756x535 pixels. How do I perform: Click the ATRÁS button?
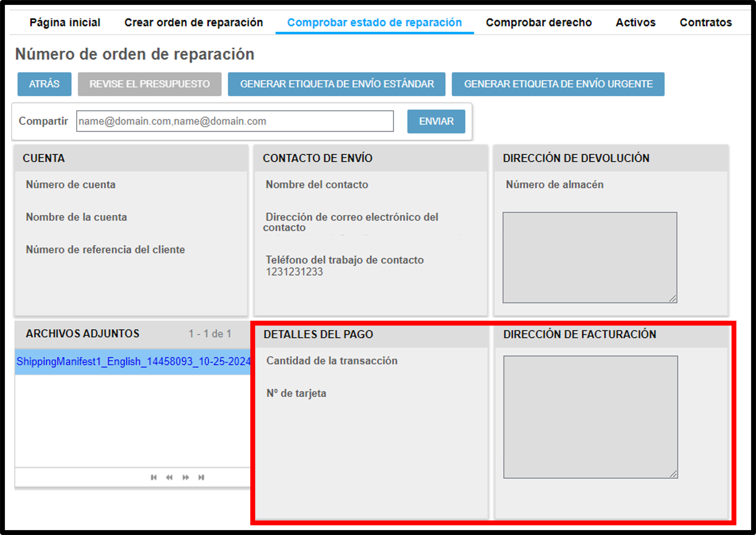45,84
